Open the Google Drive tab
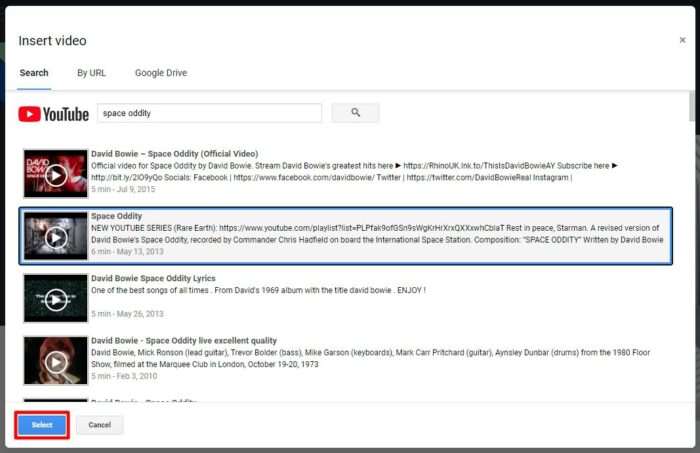 coord(161,73)
